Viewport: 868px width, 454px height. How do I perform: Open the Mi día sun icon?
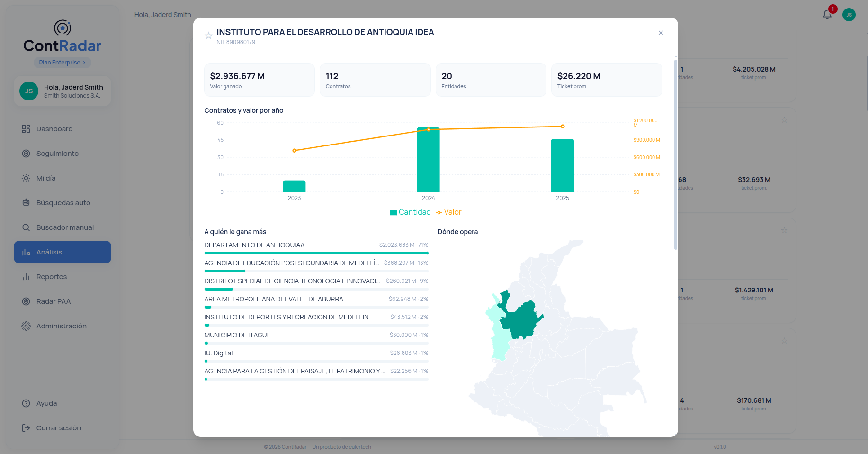tap(26, 178)
